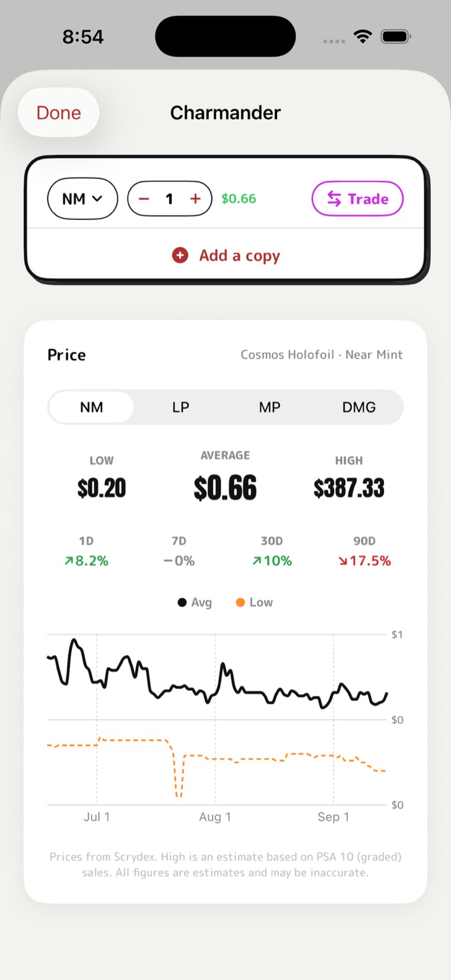The height and width of the screenshot is (980, 451).
Task: Switch to the MP price segment
Action: pos(269,407)
